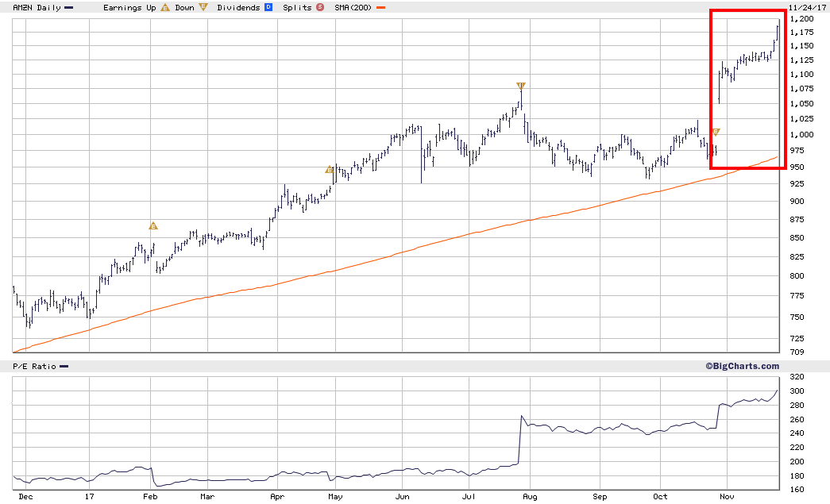Select the late October earnings marker

(716, 132)
